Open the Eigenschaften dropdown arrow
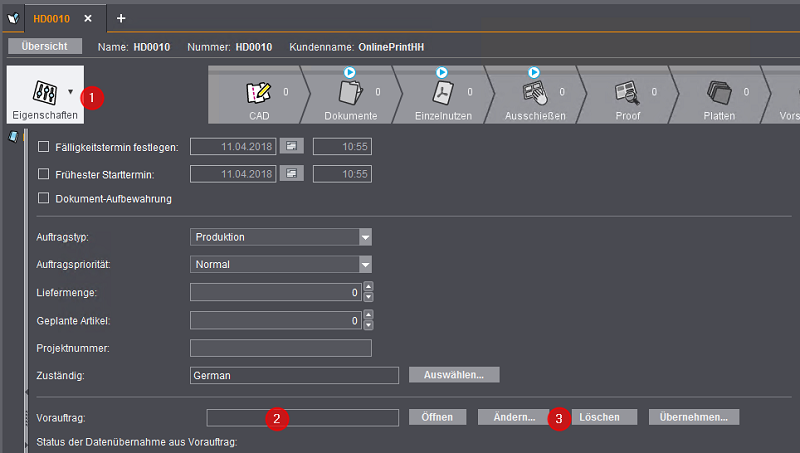 click(x=70, y=91)
